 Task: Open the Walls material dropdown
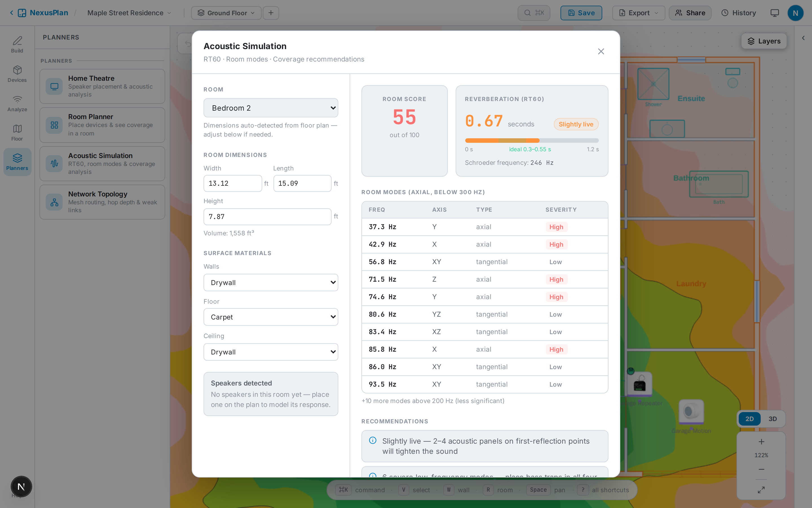(271, 283)
